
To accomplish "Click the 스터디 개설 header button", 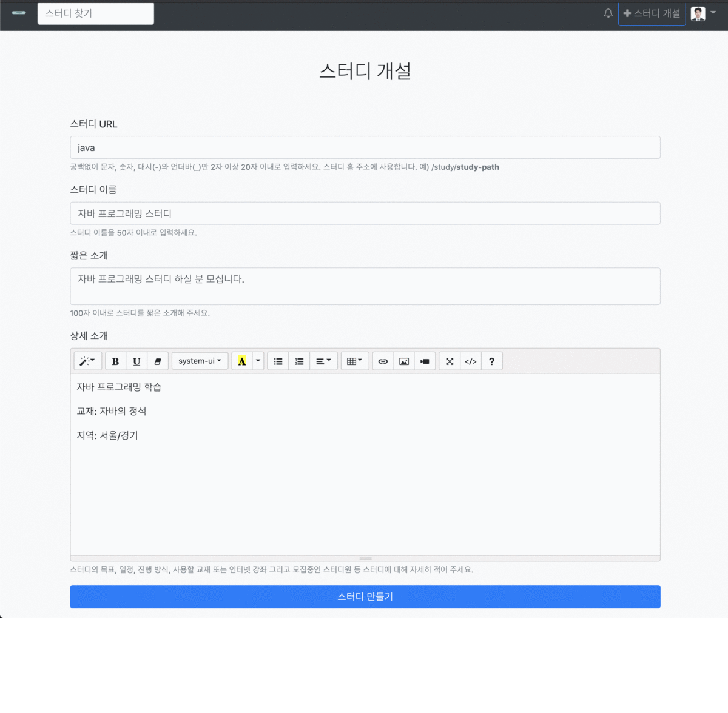I will pyautogui.click(x=652, y=13).
